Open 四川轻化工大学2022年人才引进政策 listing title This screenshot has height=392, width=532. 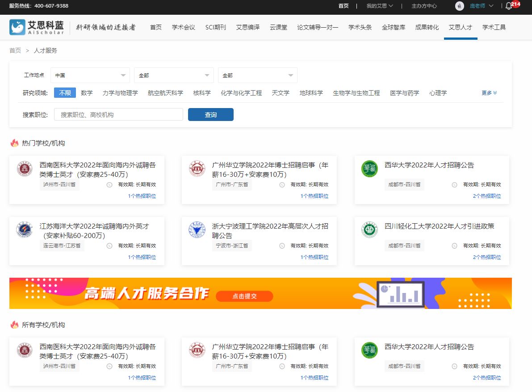point(440,226)
